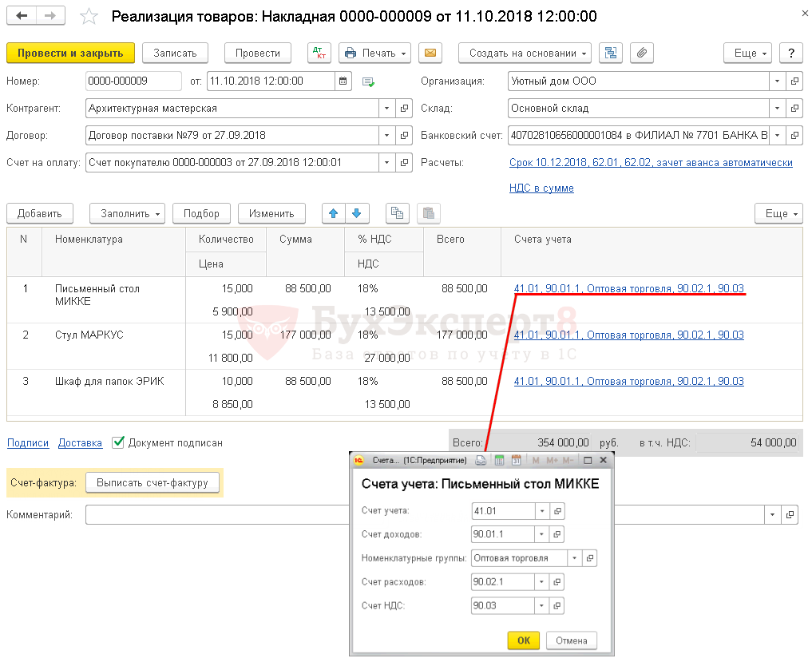The image size is (812, 666).
Task: Open Создать на основании menu
Action: (525, 53)
